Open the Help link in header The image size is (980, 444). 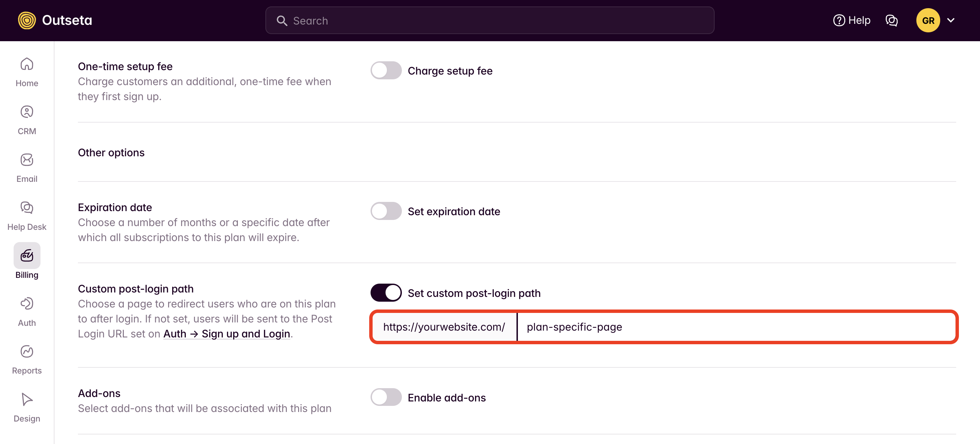851,20
